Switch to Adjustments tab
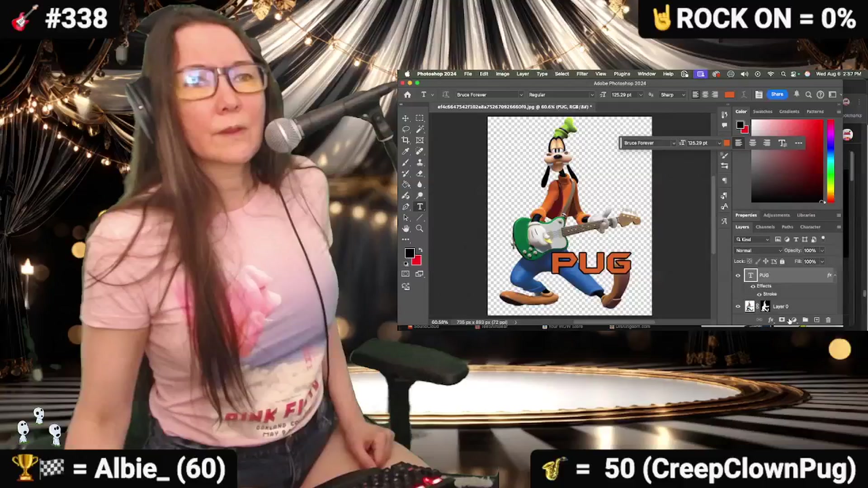The image size is (868, 488). tap(776, 215)
